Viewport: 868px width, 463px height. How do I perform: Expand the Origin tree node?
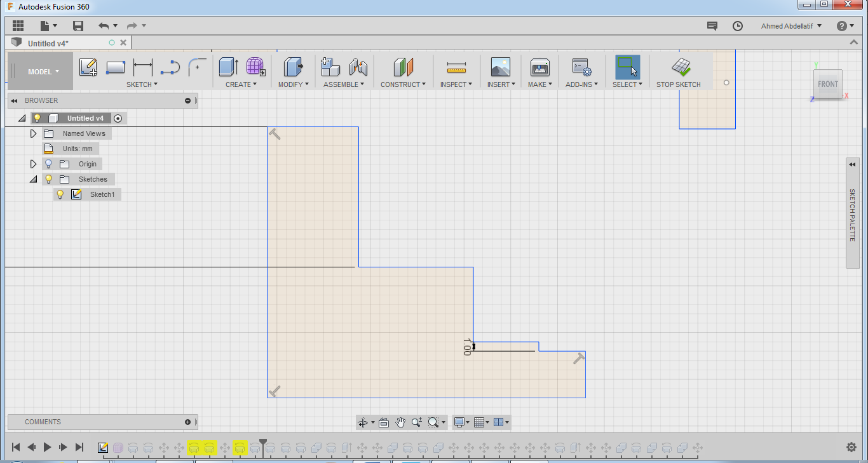click(34, 164)
